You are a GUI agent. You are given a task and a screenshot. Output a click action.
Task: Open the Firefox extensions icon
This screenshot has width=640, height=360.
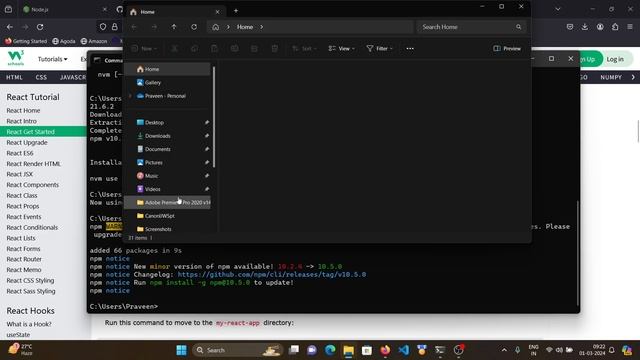(615, 27)
